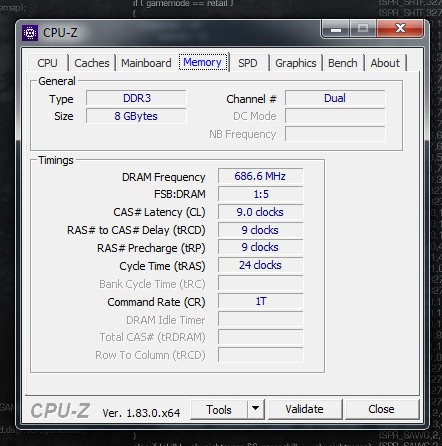Expand the Tools dropdown arrow
Screen dimensions: 442x446
256,410
